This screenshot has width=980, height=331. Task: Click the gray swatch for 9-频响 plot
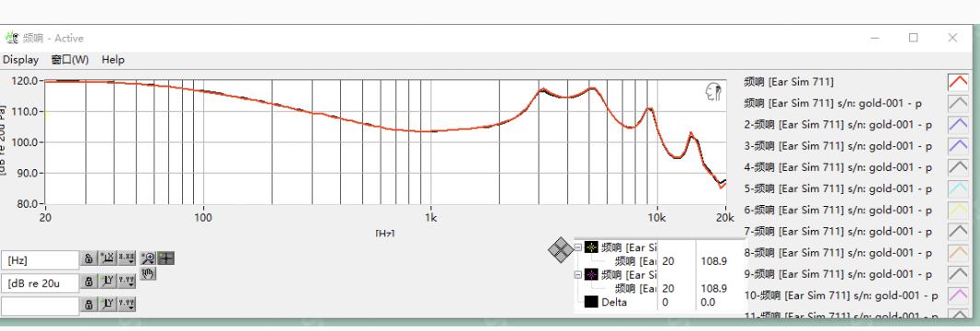[958, 274]
